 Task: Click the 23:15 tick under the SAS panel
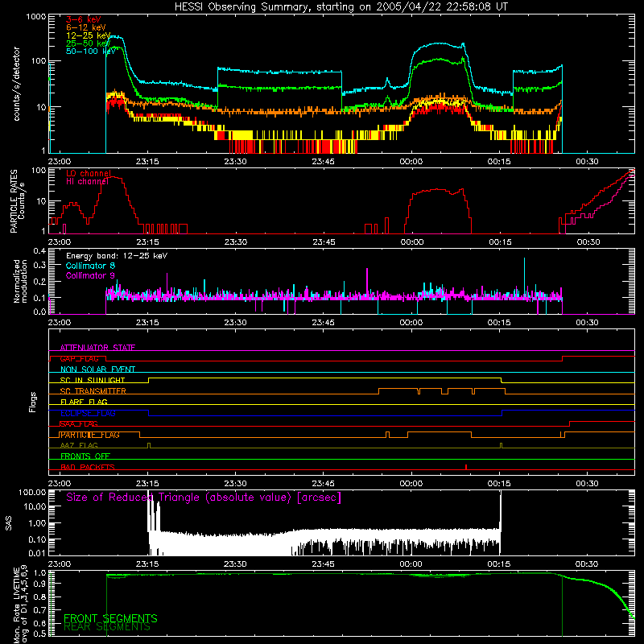pyautogui.click(x=147, y=564)
